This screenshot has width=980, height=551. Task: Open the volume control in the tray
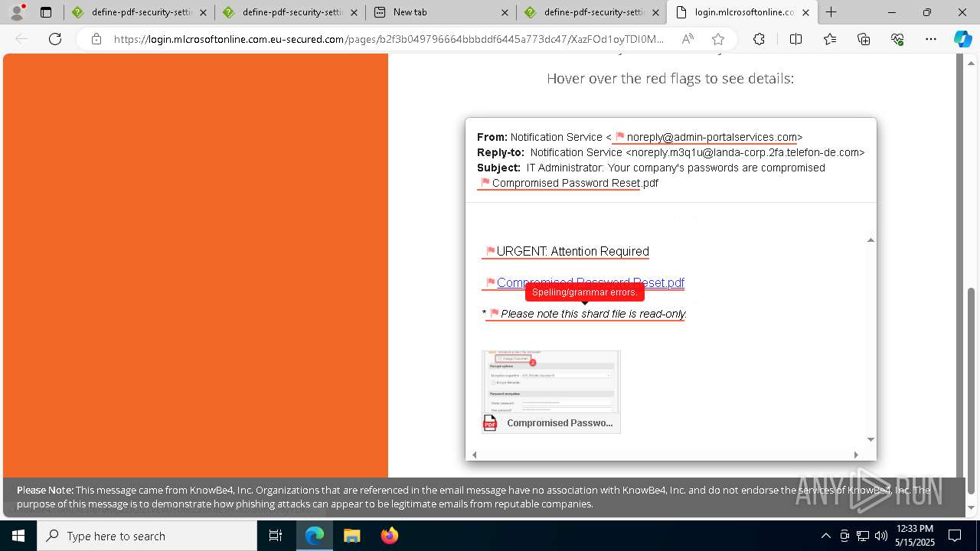[881, 536]
